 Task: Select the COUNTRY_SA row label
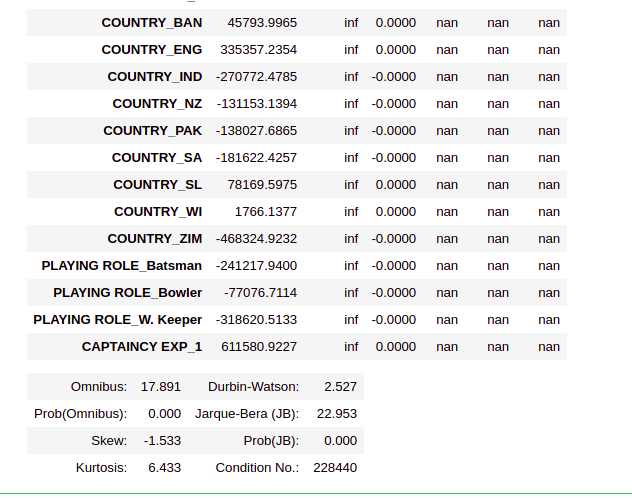(157, 158)
